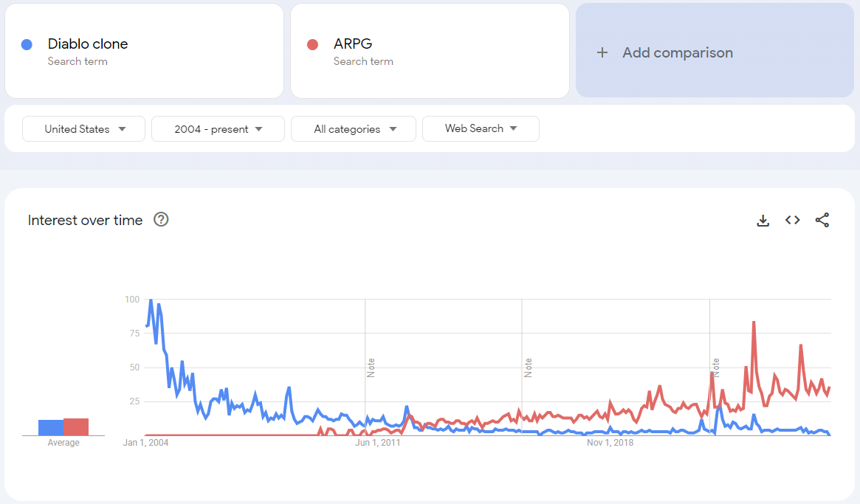Click the Jan 1, 2004 axis label
Image resolution: width=860 pixels, height=504 pixels.
click(x=146, y=443)
